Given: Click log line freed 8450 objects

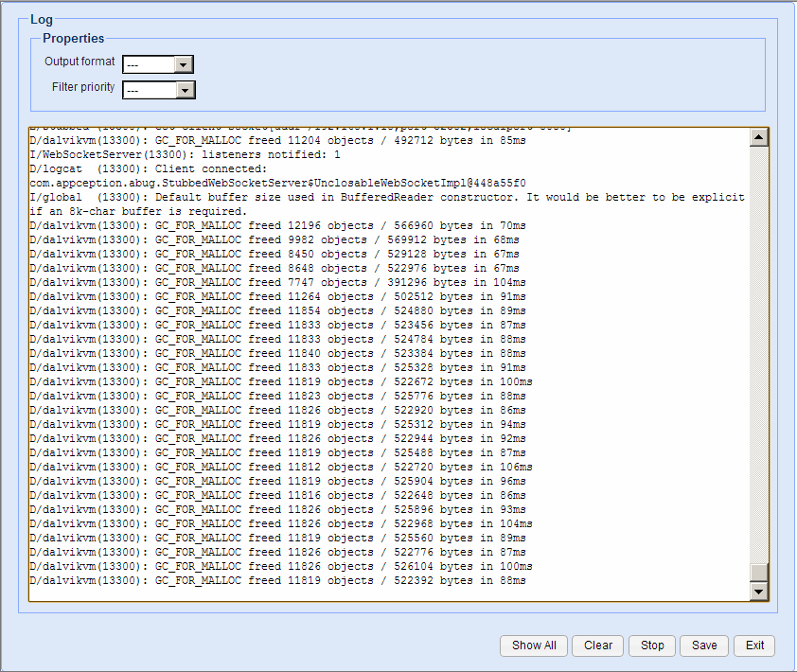Looking at the screenshot, I should 275,255.
